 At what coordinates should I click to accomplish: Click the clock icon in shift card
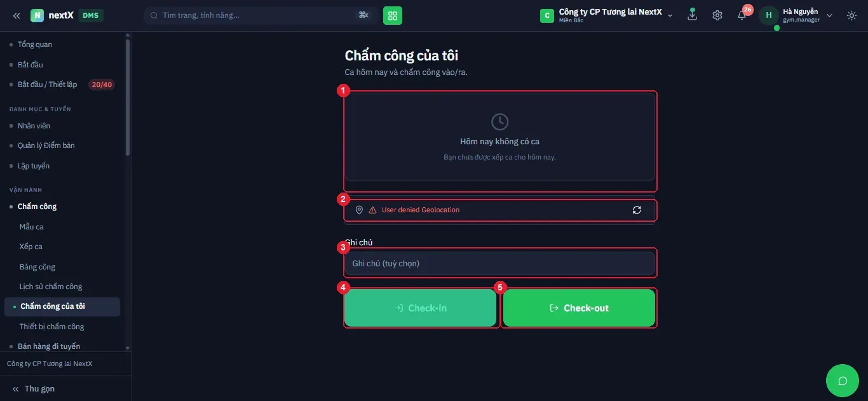click(500, 121)
